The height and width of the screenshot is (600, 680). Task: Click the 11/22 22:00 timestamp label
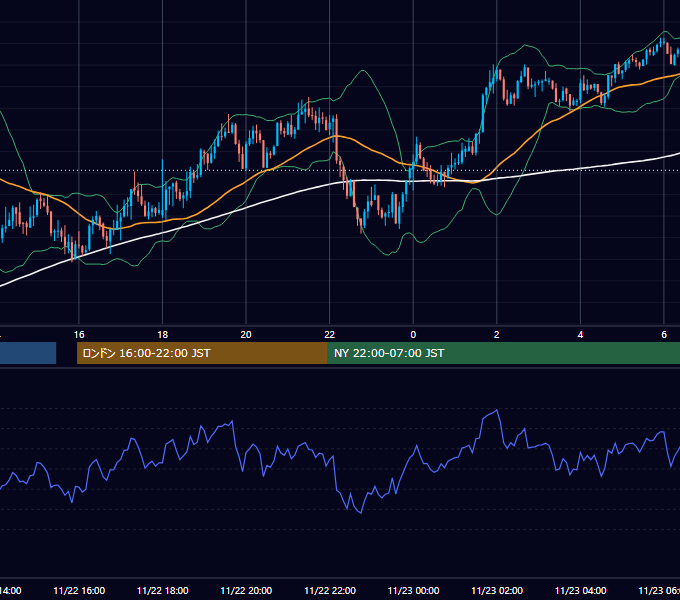tap(330, 590)
